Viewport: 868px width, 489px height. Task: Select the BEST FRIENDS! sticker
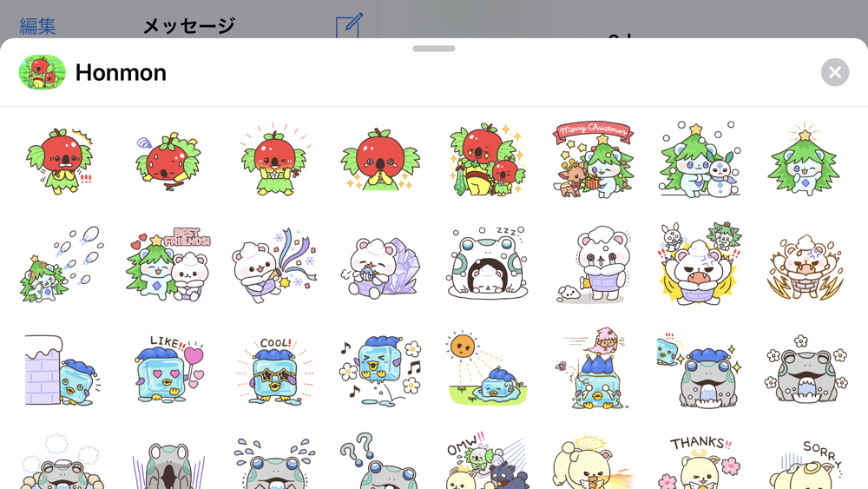tap(168, 264)
